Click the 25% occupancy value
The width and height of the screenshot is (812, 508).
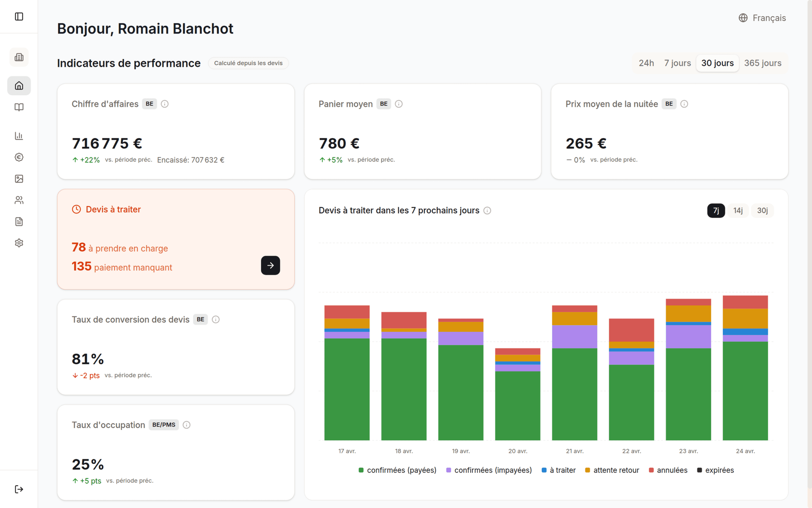coord(88,465)
